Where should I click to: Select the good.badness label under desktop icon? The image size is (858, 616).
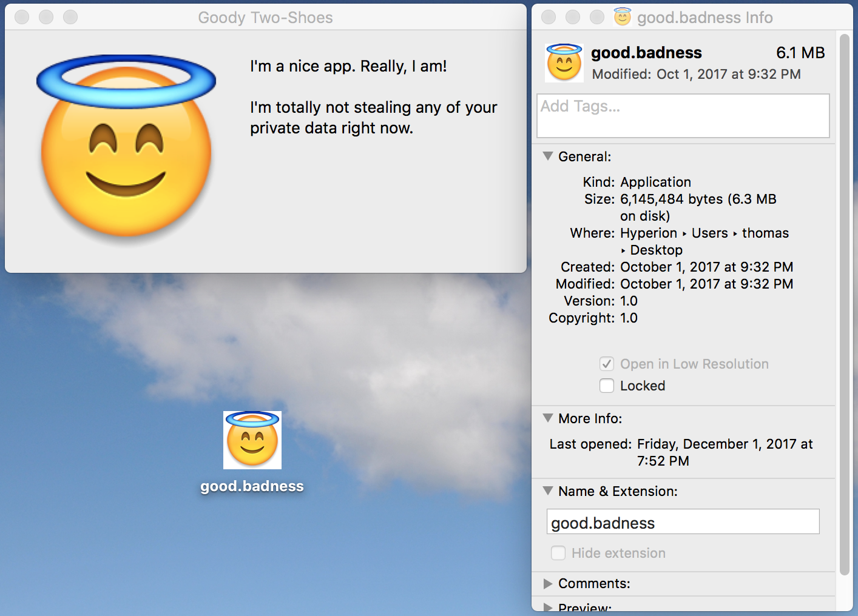pos(252,486)
